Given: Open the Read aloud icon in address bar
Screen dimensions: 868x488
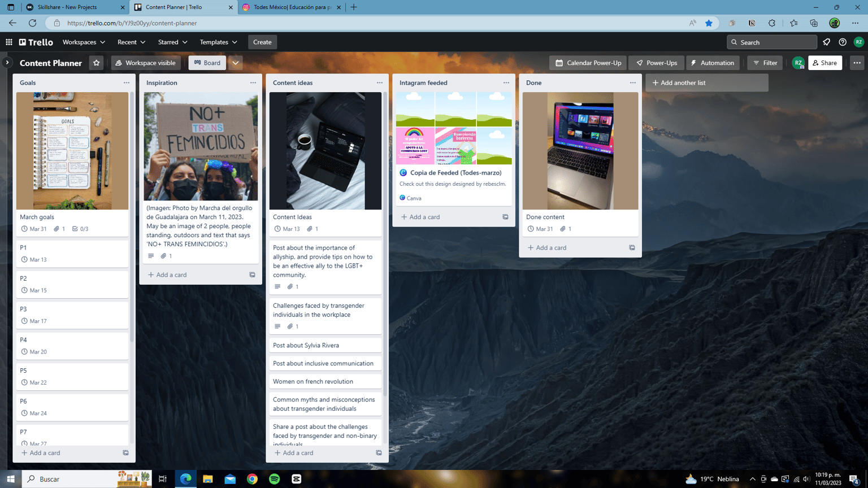Looking at the screenshot, I should [x=692, y=23].
